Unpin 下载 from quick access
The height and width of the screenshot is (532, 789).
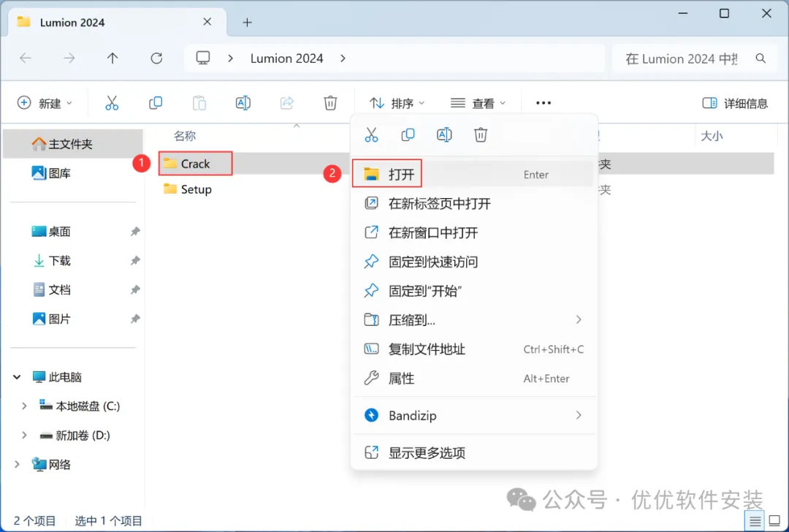[x=135, y=261]
